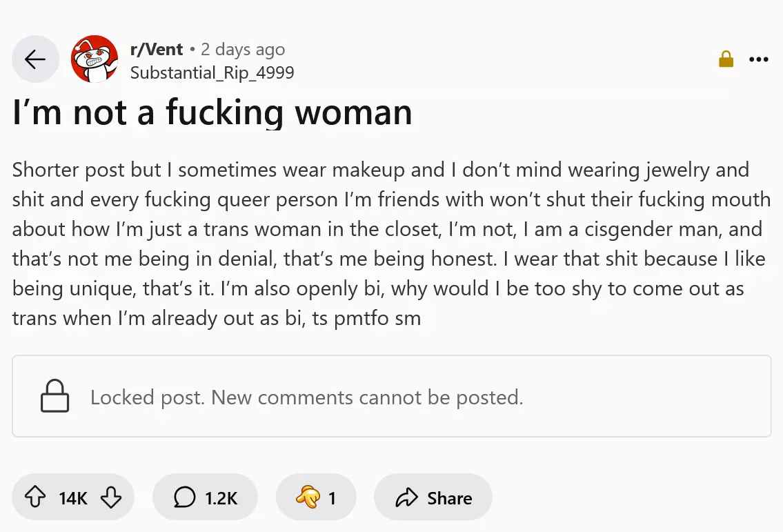Click the post title heading
The height and width of the screenshot is (532, 783).
[212, 112]
